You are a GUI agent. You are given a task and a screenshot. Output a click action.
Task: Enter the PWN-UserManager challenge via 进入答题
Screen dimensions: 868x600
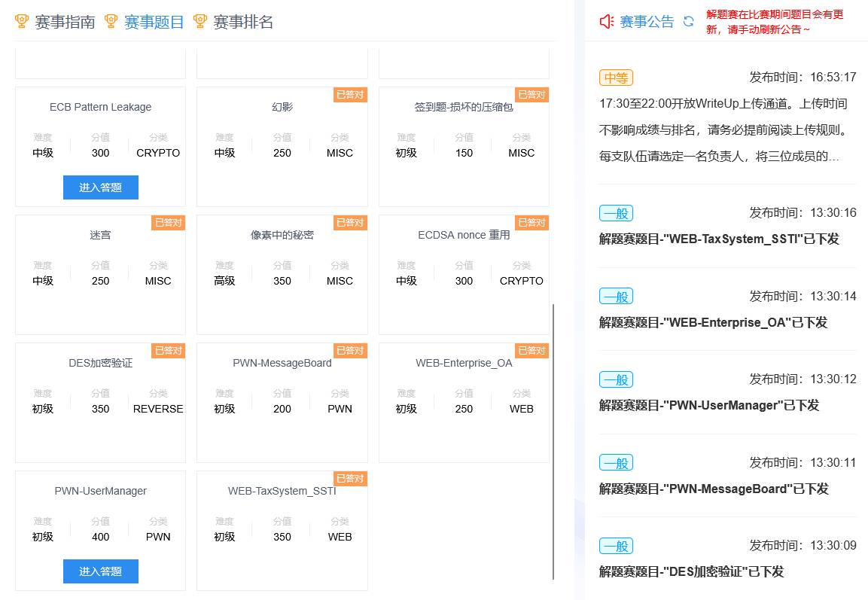tap(101, 571)
